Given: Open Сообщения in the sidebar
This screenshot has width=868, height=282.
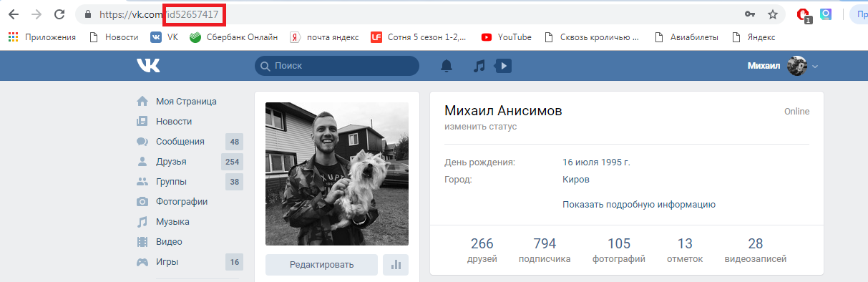Looking at the screenshot, I should tap(180, 141).
